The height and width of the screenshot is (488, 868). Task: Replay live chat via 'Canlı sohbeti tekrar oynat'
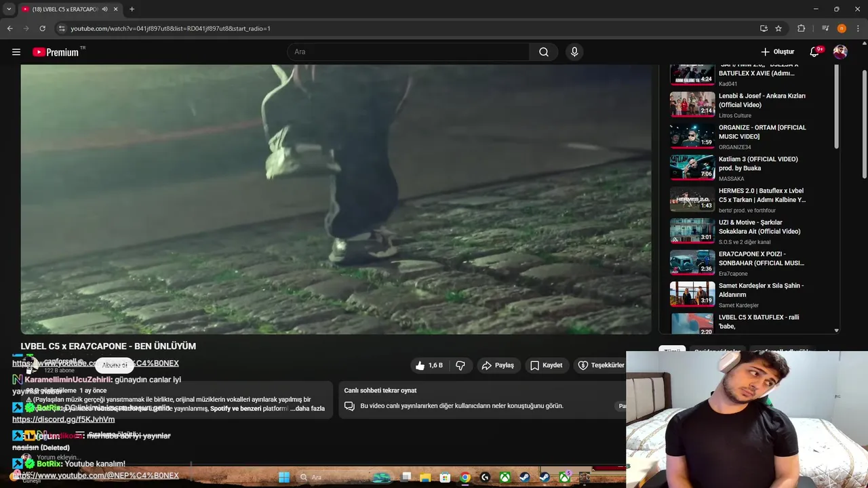click(x=380, y=390)
